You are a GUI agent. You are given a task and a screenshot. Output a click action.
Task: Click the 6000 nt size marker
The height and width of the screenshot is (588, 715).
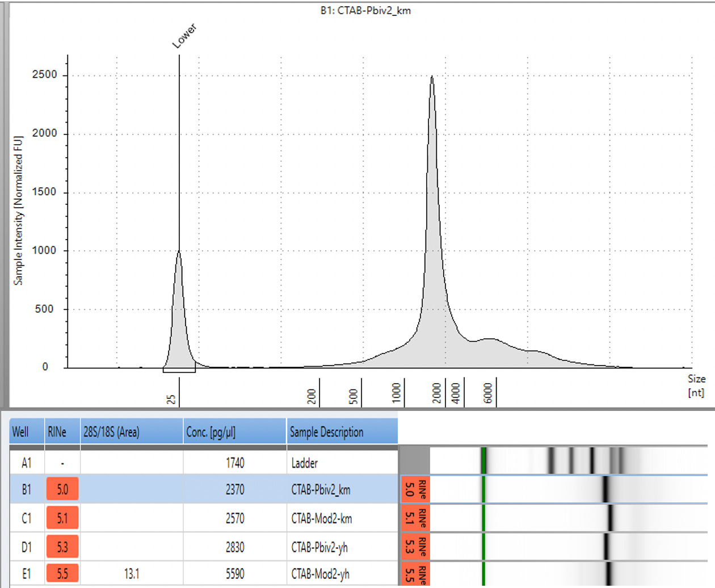(x=488, y=393)
